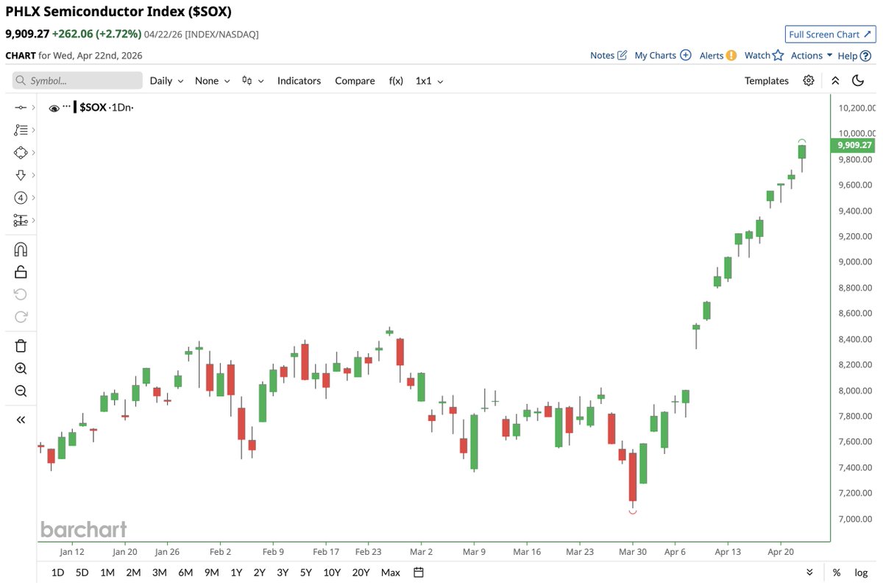The height and width of the screenshot is (588, 883).
Task: Select the 5Y time range
Action: 305,572
